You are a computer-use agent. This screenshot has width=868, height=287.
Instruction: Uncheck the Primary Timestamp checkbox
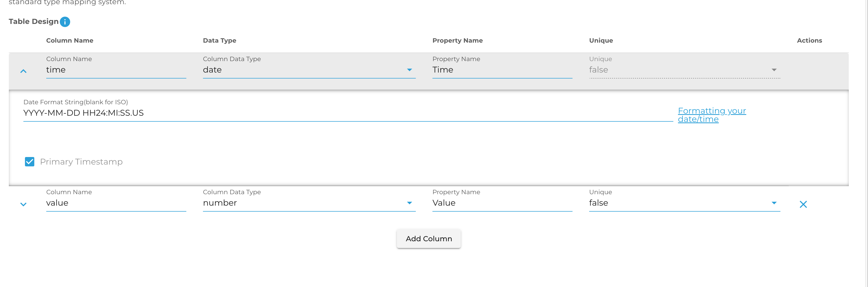pyautogui.click(x=30, y=162)
